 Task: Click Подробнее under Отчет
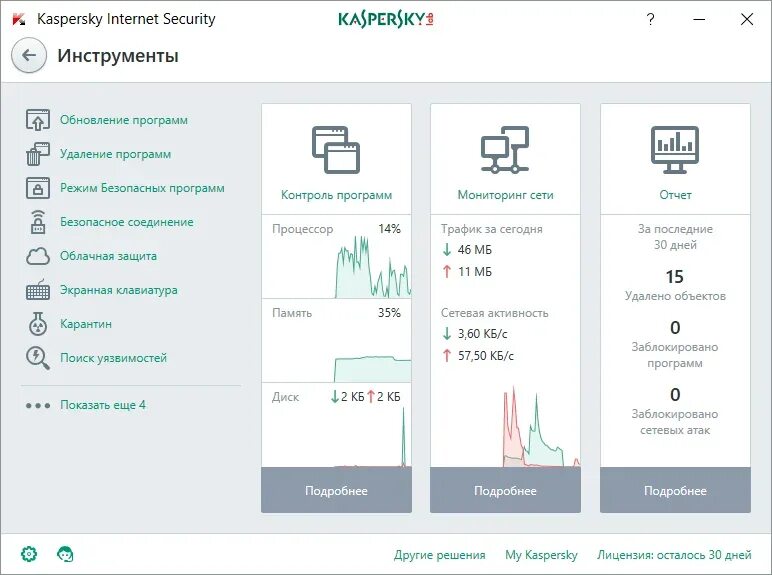675,490
